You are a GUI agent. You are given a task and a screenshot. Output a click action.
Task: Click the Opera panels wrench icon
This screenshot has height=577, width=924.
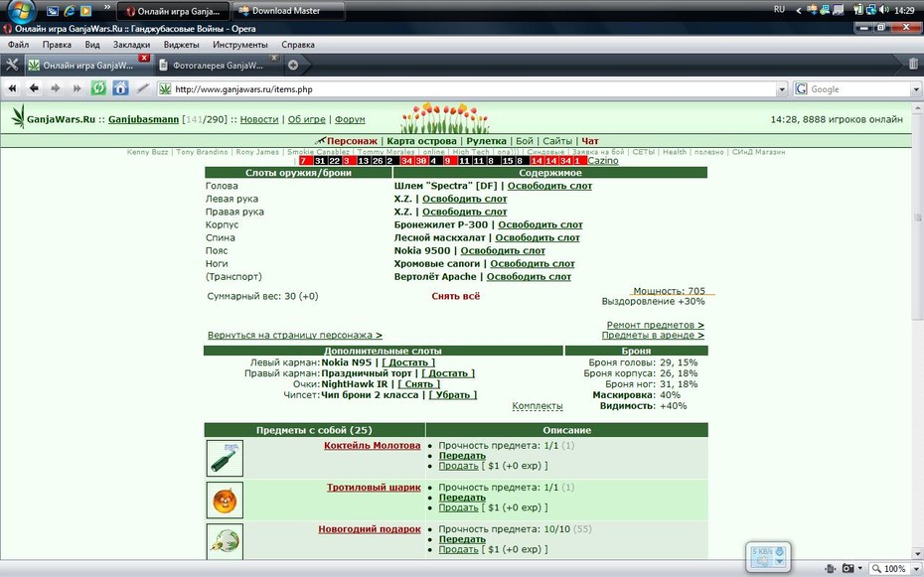pyautogui.click(x=12, y=65)
